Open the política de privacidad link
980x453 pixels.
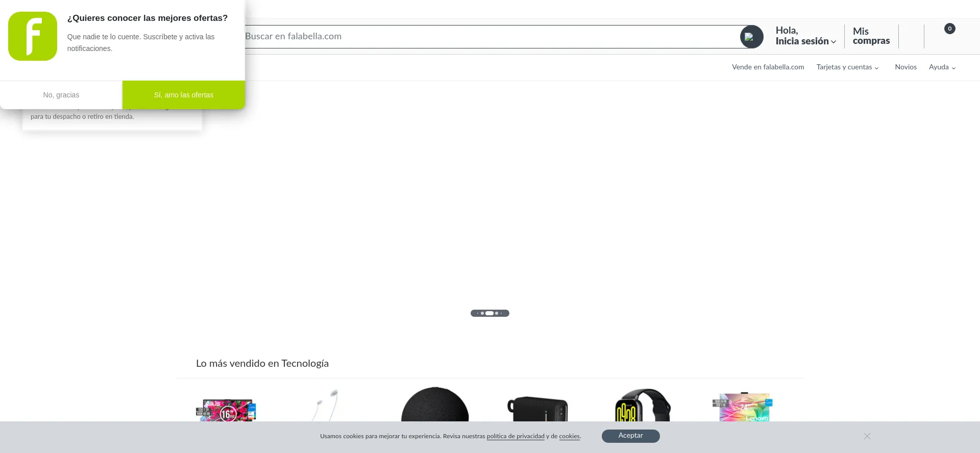516,436
